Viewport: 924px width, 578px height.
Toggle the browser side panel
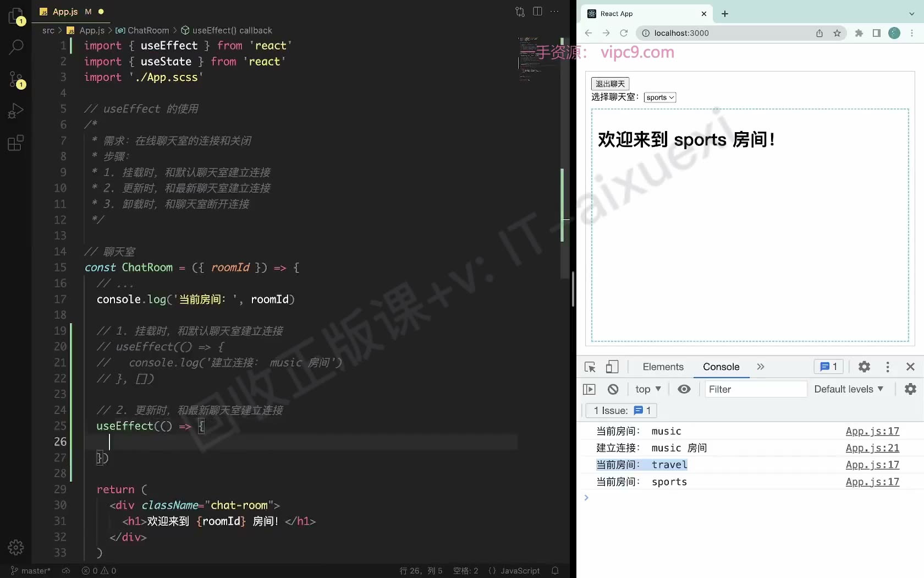click(x=877, y=33)
